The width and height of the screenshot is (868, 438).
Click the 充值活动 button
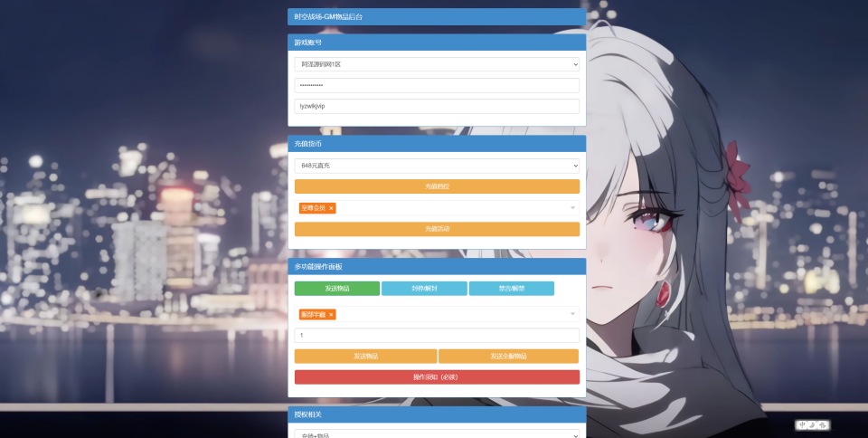point(437,229)
